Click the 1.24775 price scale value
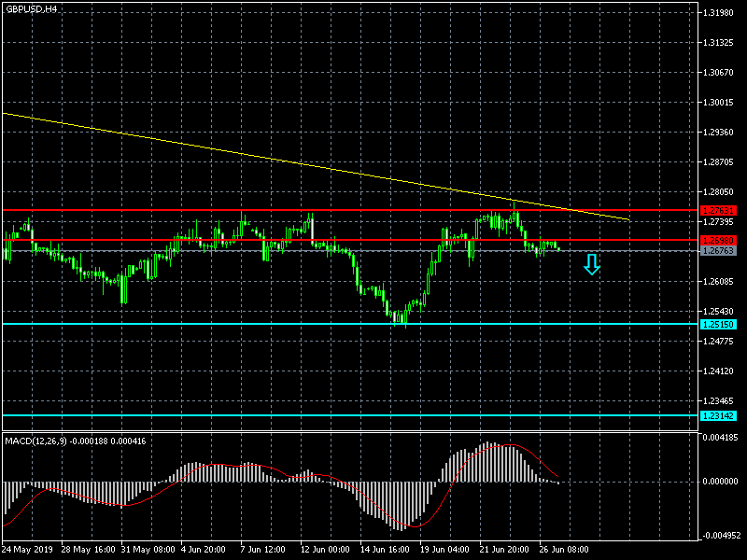Viewport: 747px width, 560px height. tap(718, 341)
